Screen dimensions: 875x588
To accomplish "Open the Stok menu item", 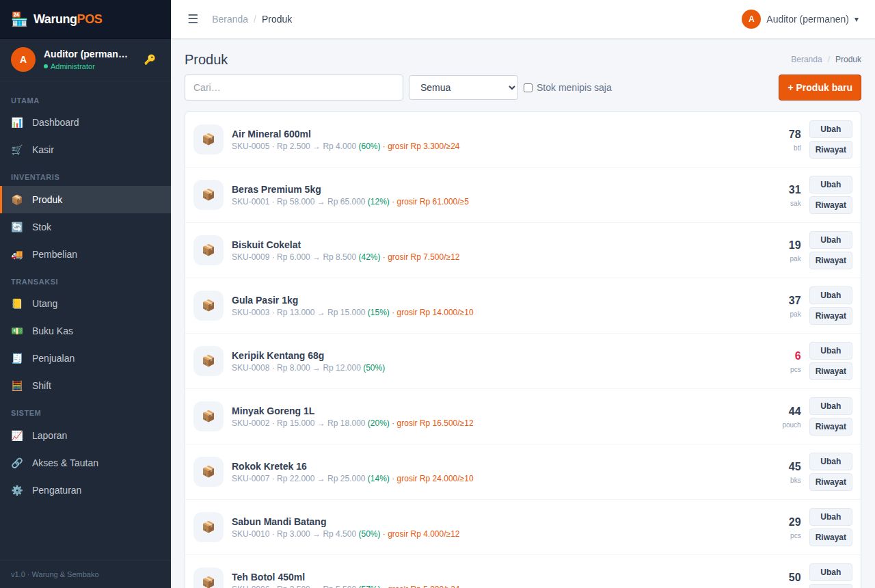I will (x=85, y=227).
